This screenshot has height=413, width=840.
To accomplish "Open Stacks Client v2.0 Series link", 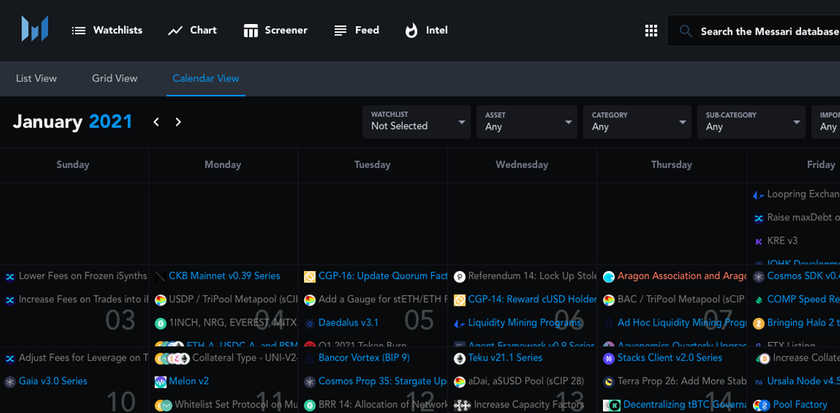I will (x=670, y=358).
